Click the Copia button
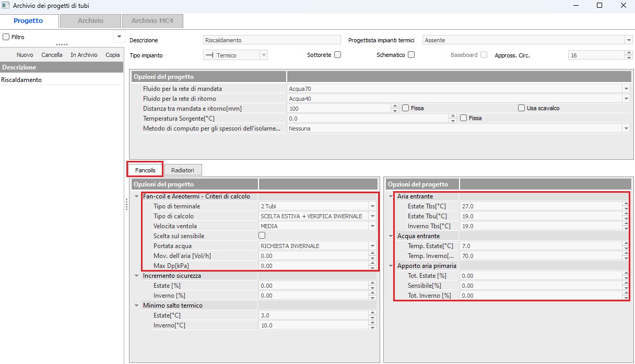The width and height of the screenshot is (635, 364). (x=112, y=55)
